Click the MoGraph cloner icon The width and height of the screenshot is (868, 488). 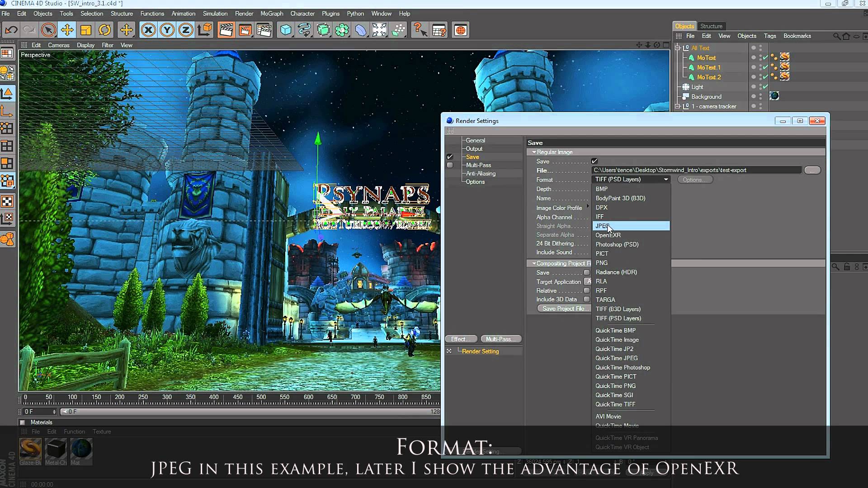click(342, 30)
